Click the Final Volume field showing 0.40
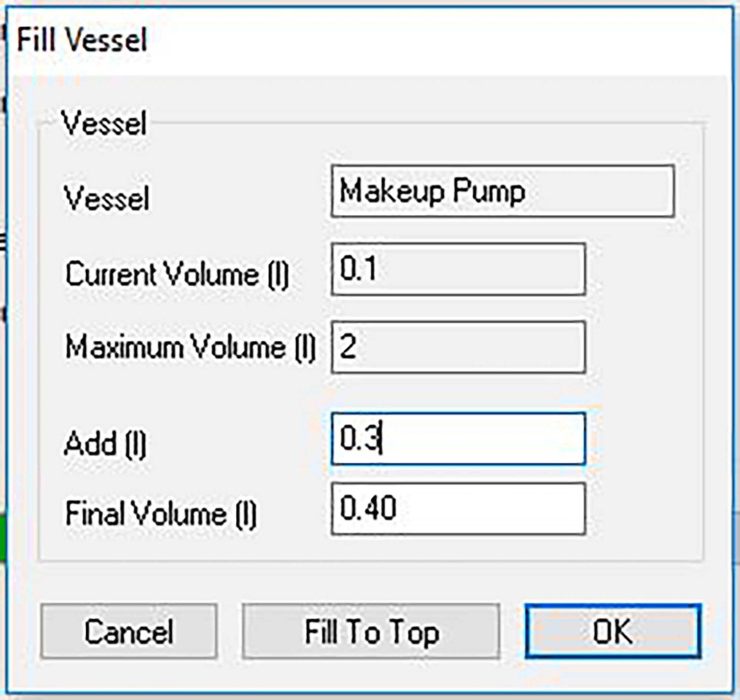The image size is (740, 700). (458, 508)
